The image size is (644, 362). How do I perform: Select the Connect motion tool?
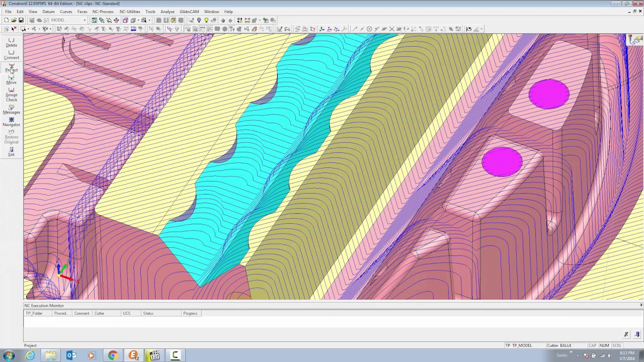point(11,55)
